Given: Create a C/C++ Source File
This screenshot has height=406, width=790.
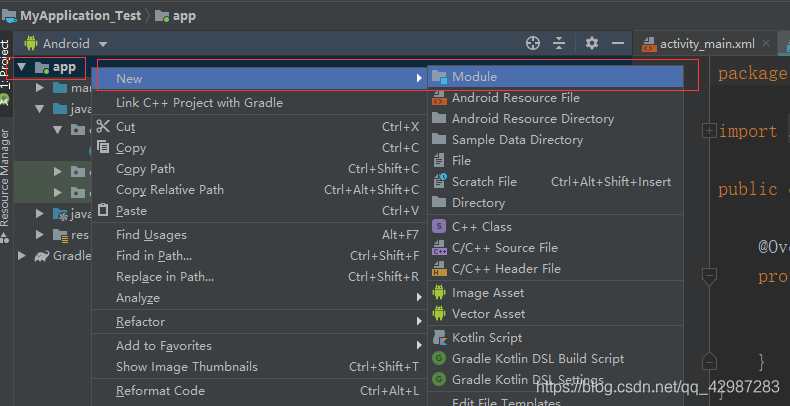Looking at the screenshot, I should pos(555,248).
